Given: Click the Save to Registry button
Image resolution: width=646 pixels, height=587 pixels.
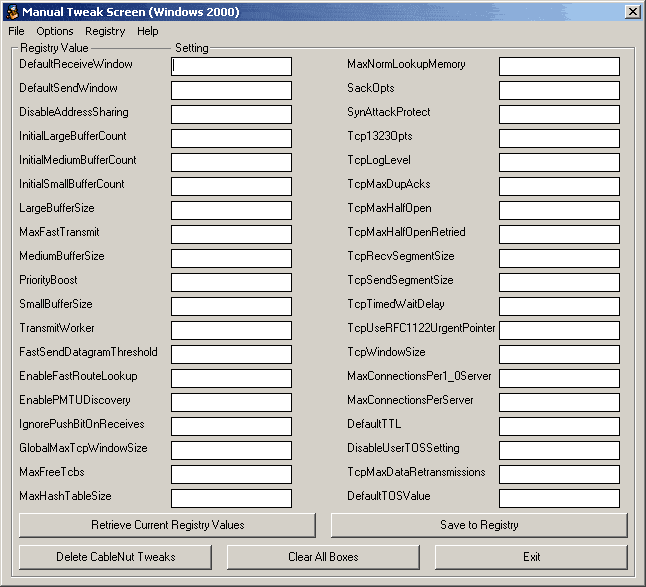Looking at the screenshot, I should point(479,525).
